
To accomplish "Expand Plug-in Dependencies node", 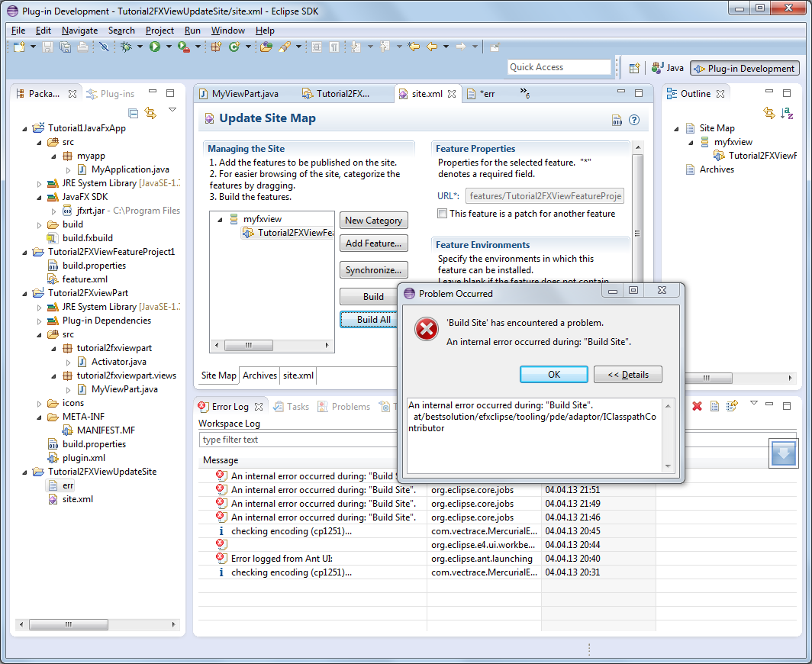I will pos(39,321).
